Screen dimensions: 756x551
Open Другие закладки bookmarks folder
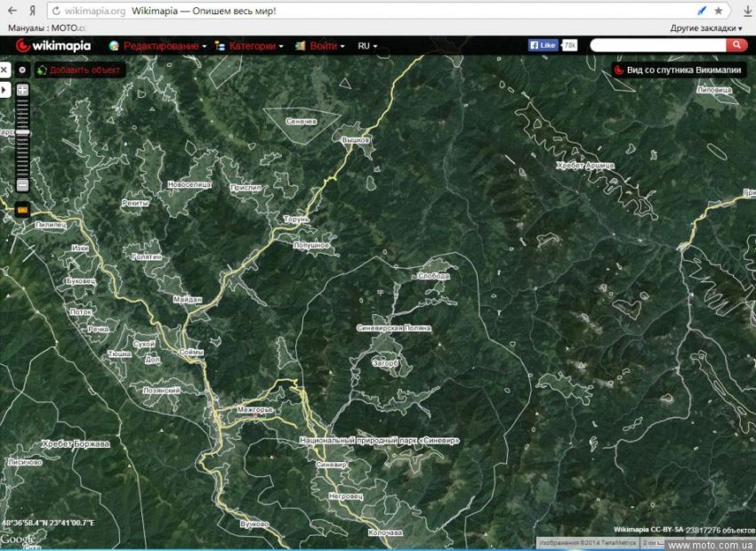(706, 28)
